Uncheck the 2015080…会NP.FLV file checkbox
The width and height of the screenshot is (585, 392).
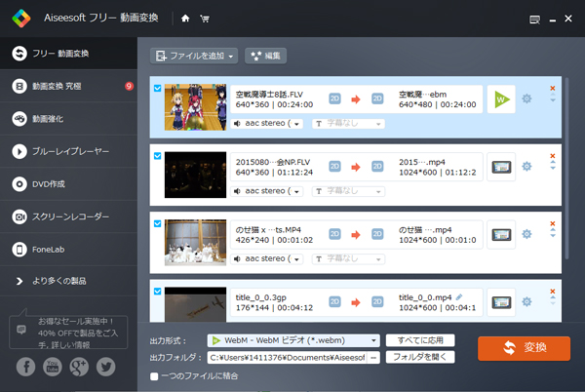pyautogui.click(x=157, y=156)
